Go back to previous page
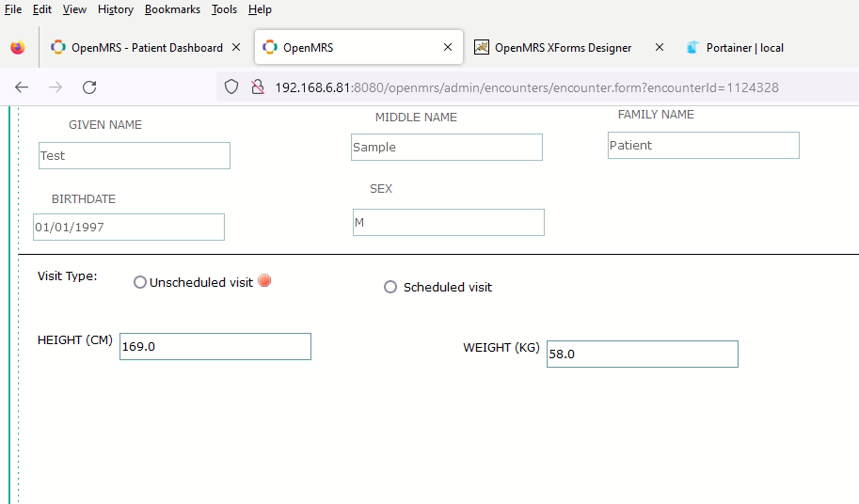Viewport: 859px width, 504px height. point(22,87)
